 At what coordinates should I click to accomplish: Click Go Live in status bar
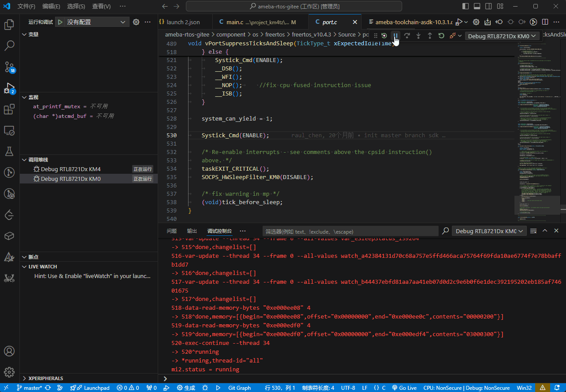tap(404, 388)
